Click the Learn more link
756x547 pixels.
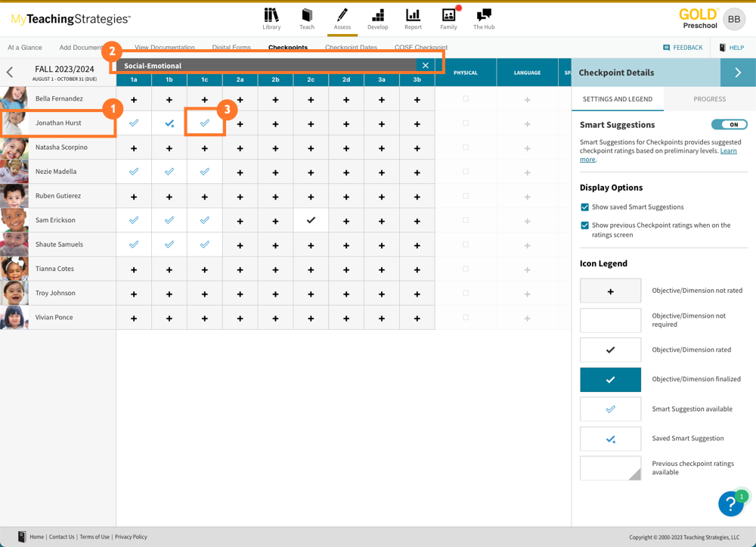point(728,151)
